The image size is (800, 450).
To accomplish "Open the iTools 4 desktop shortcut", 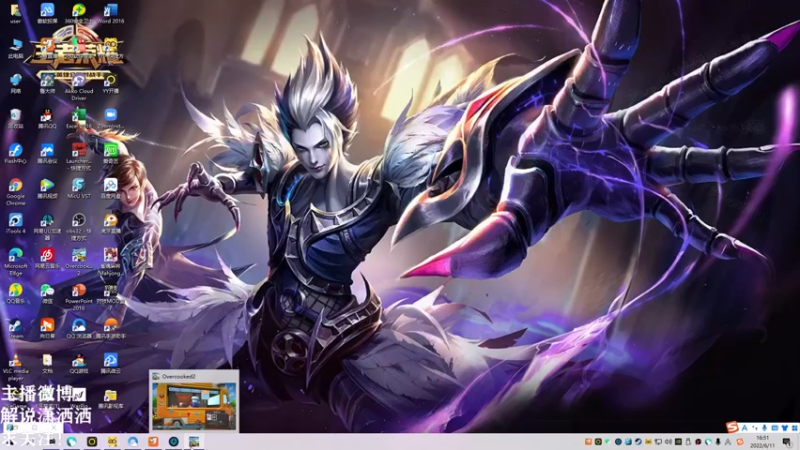I will (15, 223).
